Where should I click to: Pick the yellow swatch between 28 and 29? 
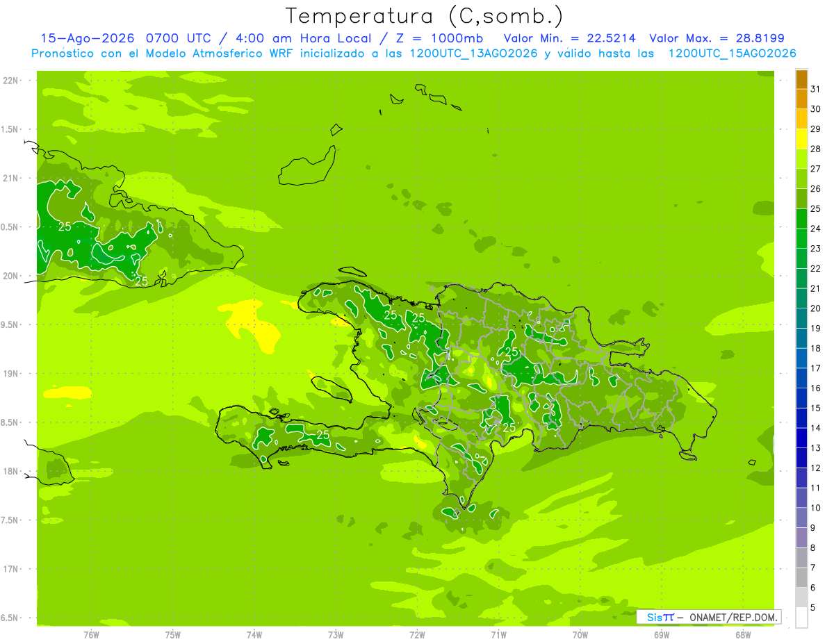tap(802, 139)
